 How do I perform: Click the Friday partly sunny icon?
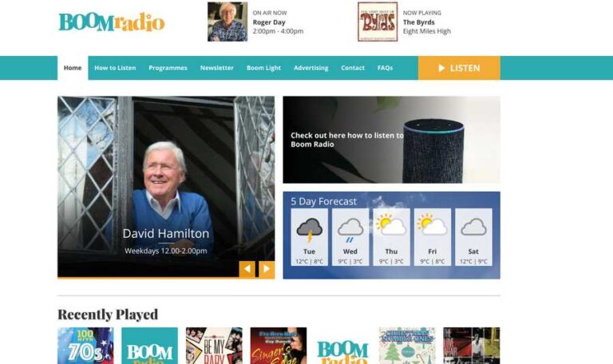click(433, 224)
